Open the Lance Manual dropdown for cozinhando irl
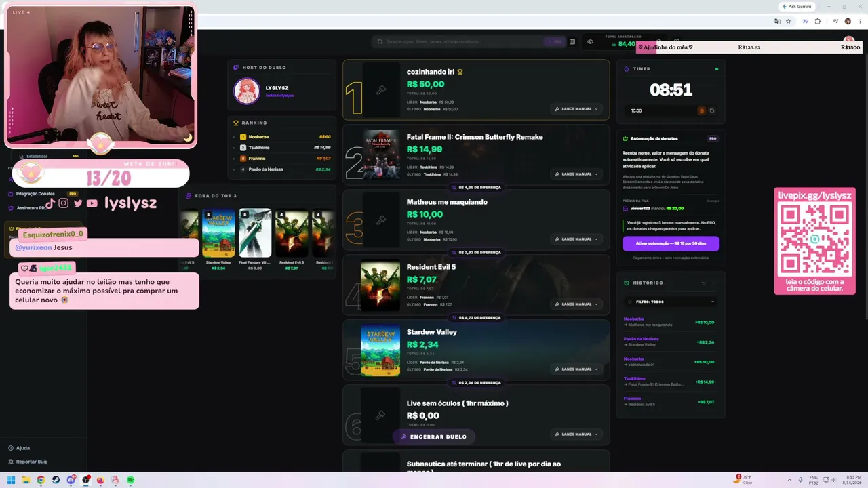The width and height of the screenshot is (868, 488). click(x=576, y=109)
